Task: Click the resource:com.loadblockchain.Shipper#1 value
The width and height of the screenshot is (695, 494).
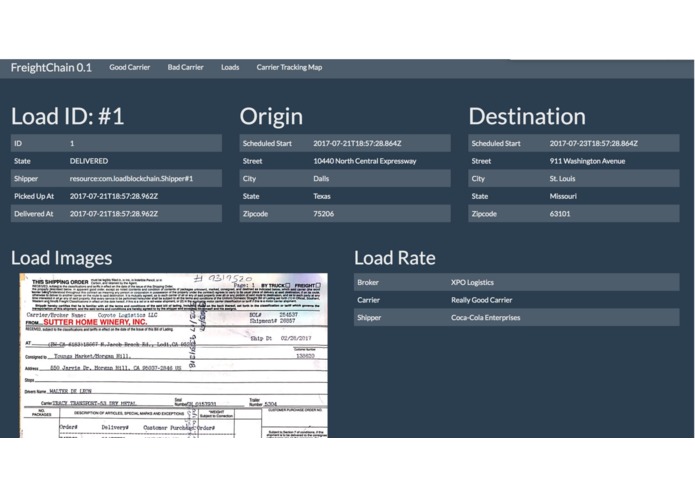Action: pos(131,179)
